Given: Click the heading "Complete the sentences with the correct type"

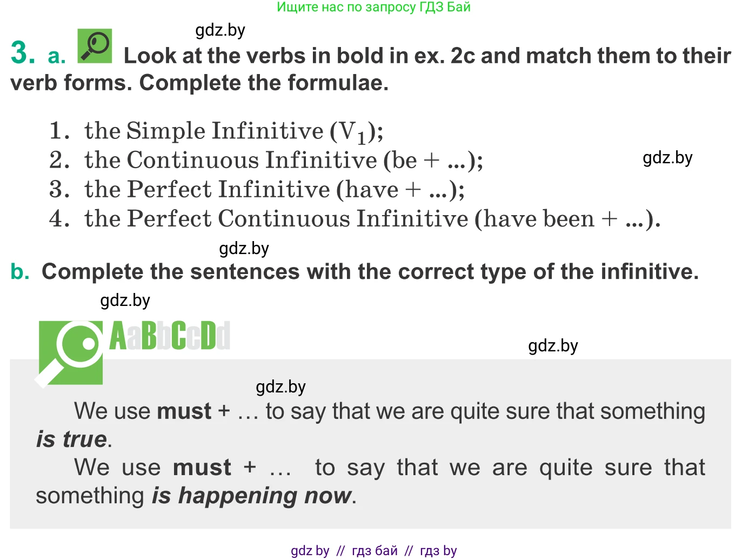Looking at the screenshot, I should 370,271.
